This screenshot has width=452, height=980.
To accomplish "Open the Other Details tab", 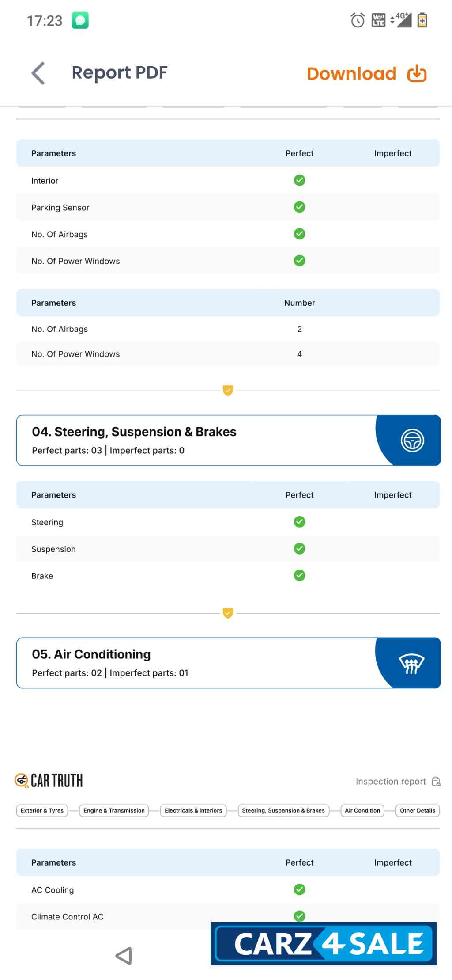I will (x=417, y=810).
